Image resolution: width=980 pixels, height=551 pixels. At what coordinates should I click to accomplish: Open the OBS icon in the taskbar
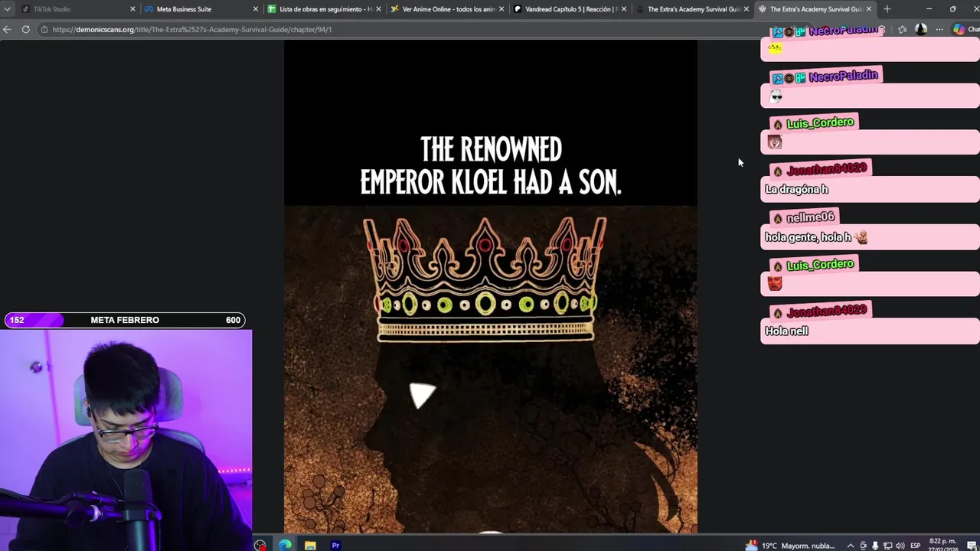(260, 545)
